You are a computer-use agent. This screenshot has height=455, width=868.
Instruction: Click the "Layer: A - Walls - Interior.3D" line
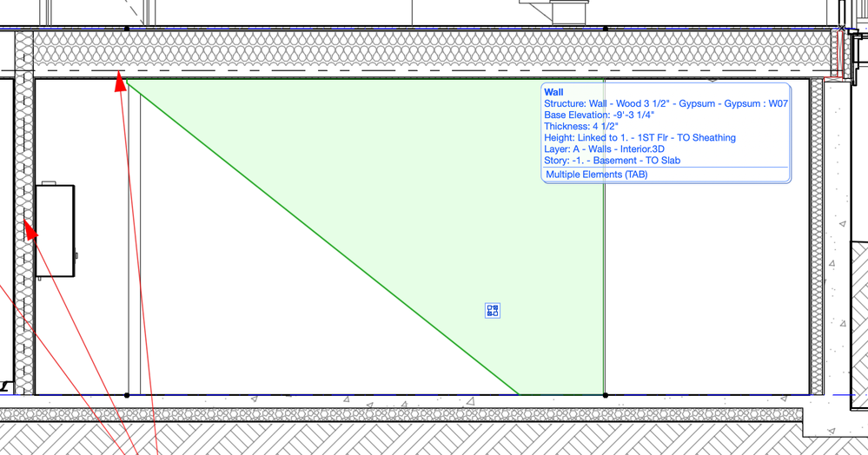(x=604, y=148)
